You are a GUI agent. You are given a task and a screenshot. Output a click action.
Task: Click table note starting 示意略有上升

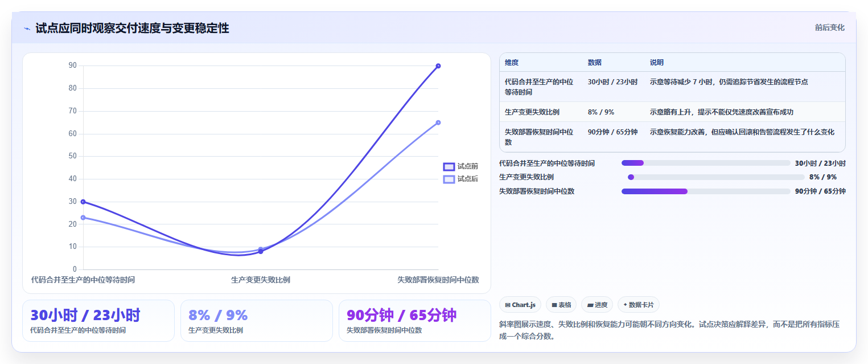722,112
